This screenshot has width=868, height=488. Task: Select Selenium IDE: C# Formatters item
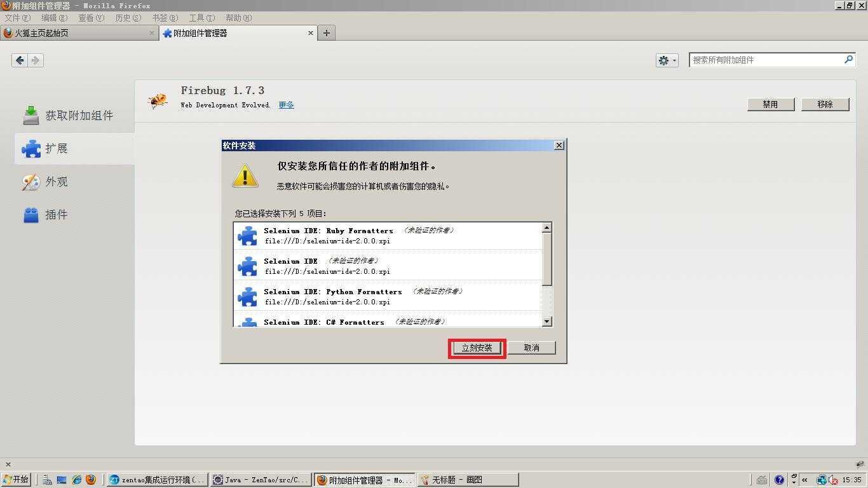point(388,319)
